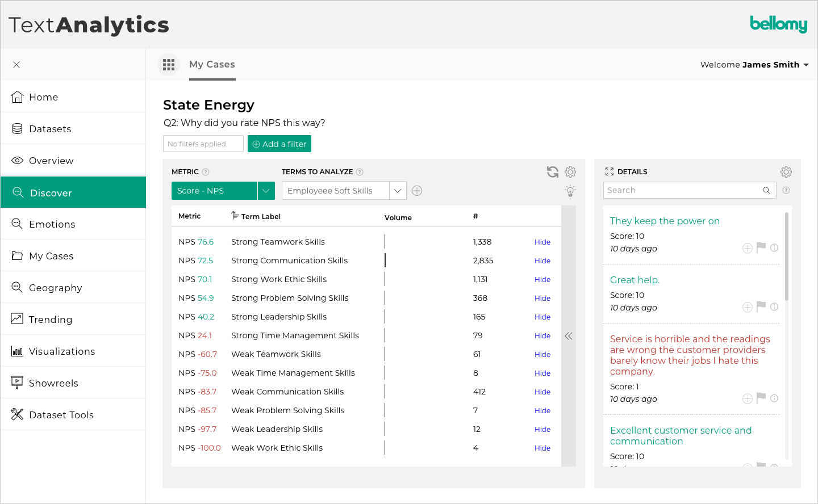Open the apps grid icon beside My Cases
This screenshot has width=818, height=504.
(x=169, y=65)
